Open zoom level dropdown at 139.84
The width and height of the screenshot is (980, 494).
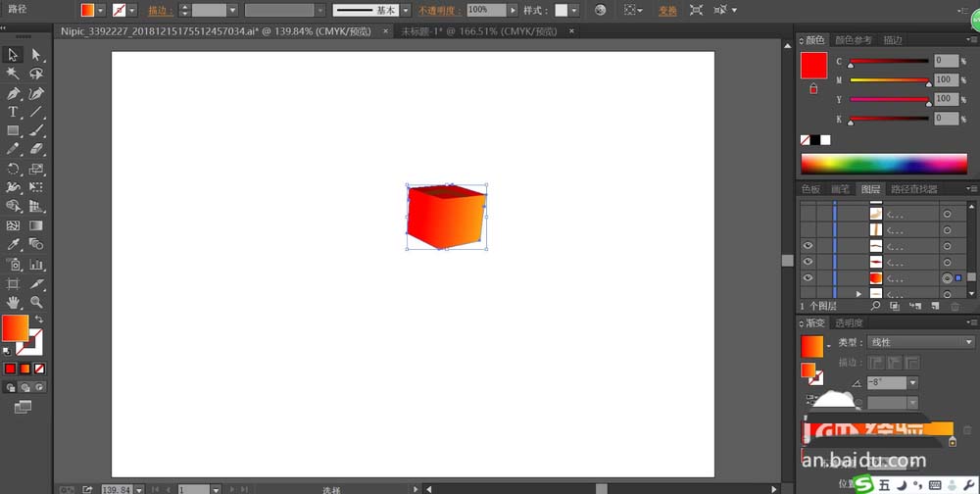(139, 490)
